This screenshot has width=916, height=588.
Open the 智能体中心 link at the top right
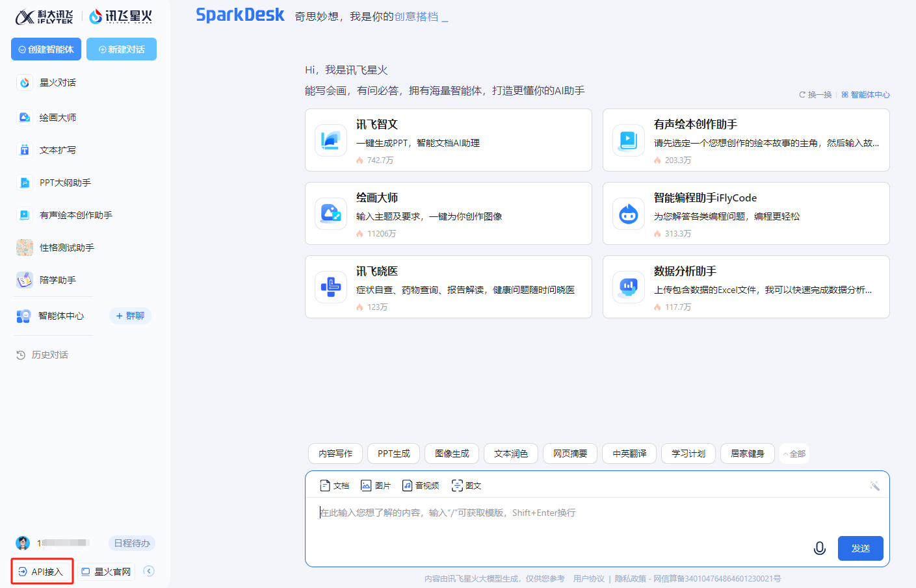866,95
